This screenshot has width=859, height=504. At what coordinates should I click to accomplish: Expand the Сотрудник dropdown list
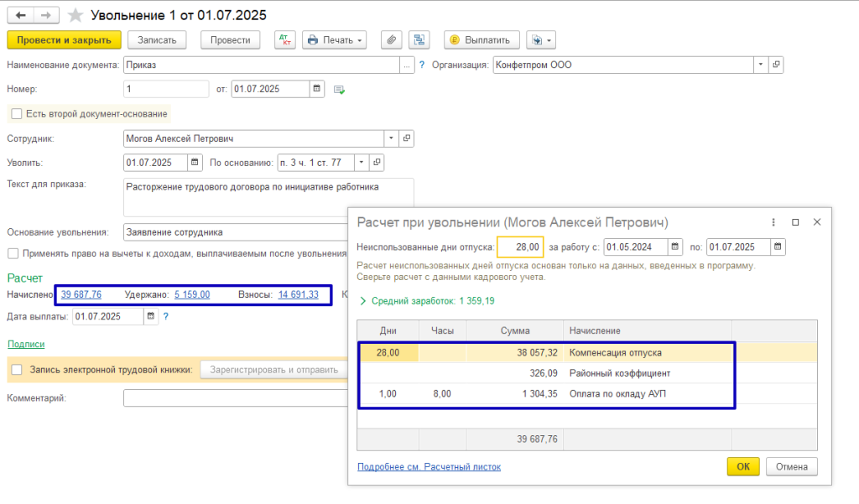[x=391, y=138]
